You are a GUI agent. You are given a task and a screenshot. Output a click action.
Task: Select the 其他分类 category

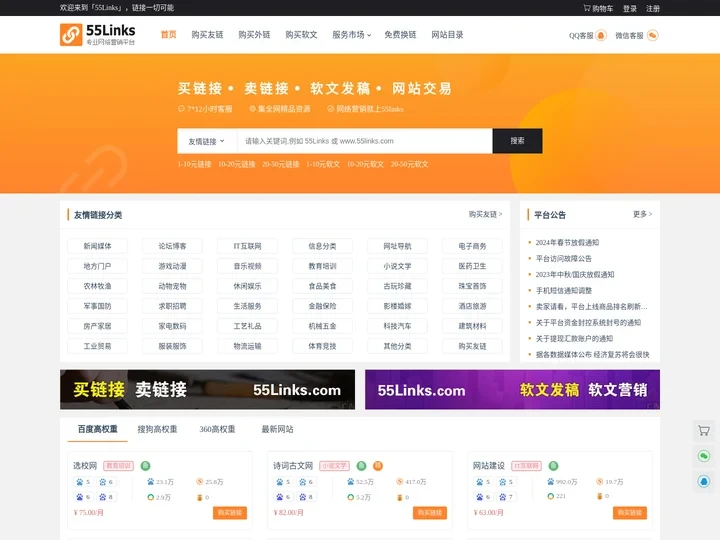pos(397,346)
